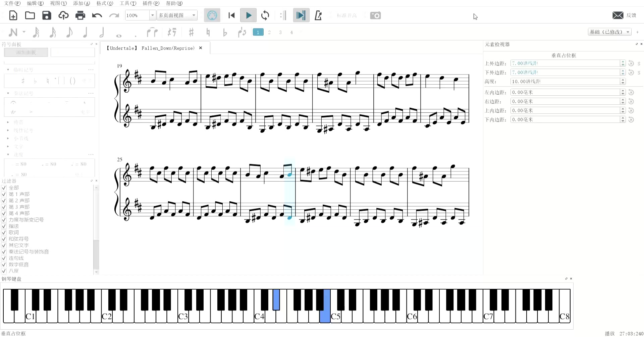Open the zoom 100% dropdown
Viewport: 644px width, 337px height.
point(152,15)
